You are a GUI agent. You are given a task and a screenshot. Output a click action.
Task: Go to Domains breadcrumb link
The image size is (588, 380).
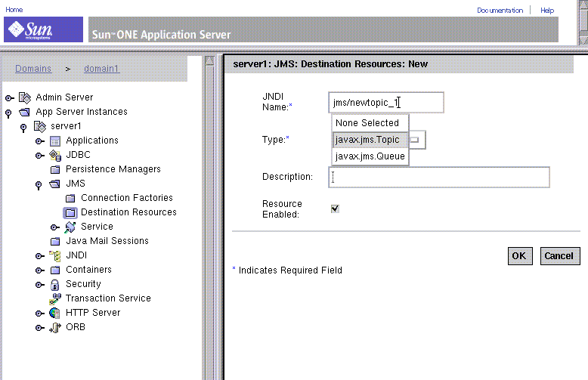click(33, 69)
